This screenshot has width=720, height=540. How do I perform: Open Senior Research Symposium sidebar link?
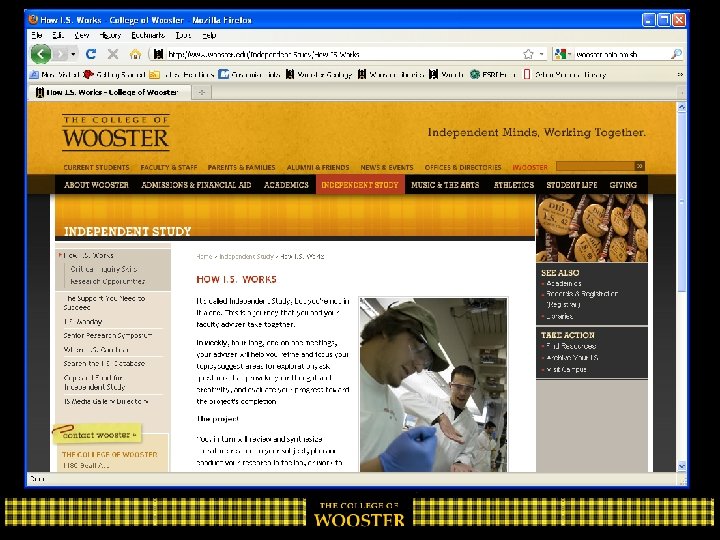pos(108,336)
